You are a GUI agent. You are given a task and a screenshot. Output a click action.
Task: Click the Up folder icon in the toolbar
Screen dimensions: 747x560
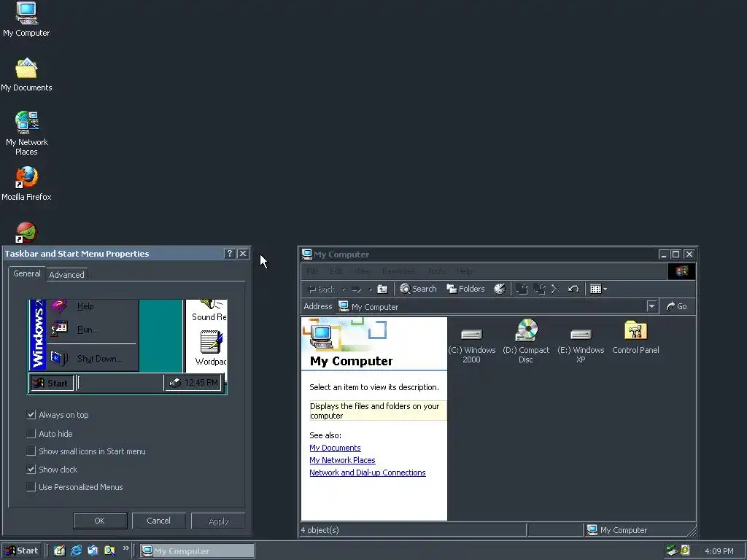point(382,289)
